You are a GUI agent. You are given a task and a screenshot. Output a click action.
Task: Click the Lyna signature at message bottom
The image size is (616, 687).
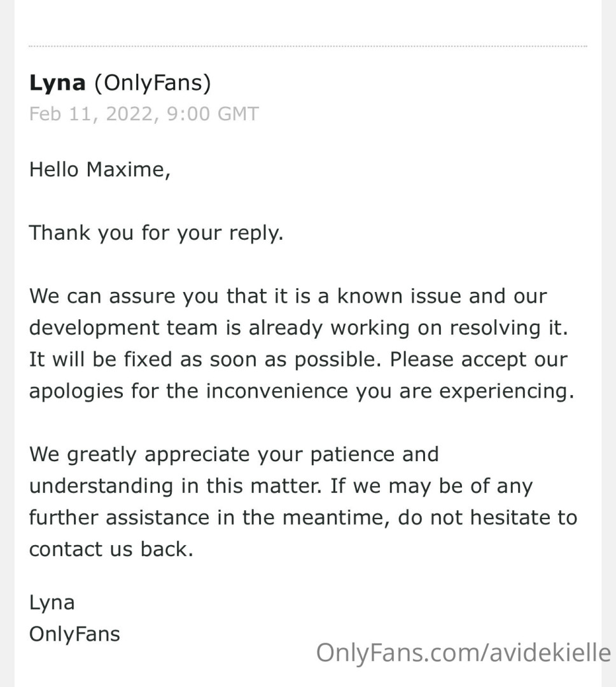[x=52, y=603]
